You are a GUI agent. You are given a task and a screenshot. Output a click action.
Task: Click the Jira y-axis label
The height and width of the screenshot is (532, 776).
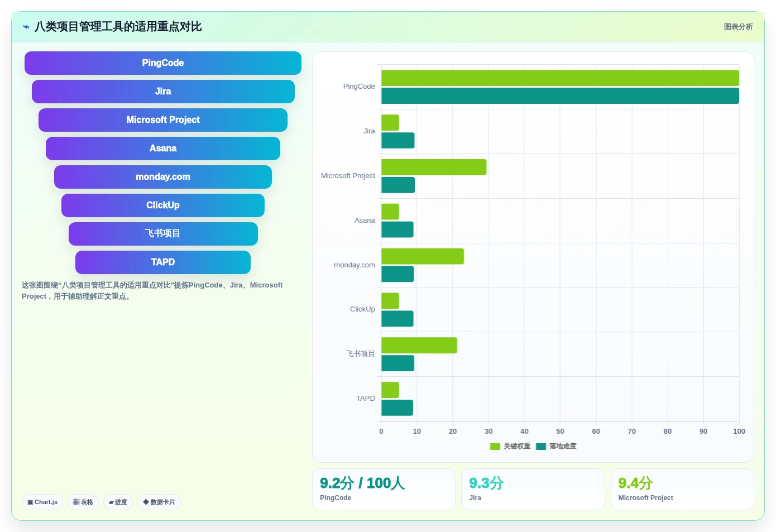(x=369, y=131)
